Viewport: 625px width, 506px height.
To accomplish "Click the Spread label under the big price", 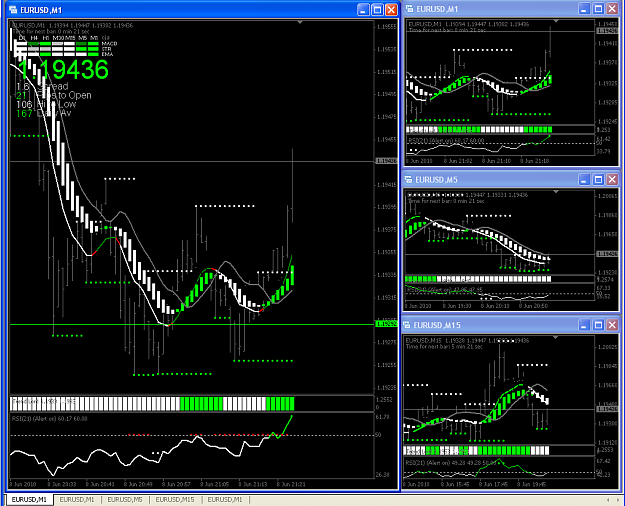I will pos(53,86).
